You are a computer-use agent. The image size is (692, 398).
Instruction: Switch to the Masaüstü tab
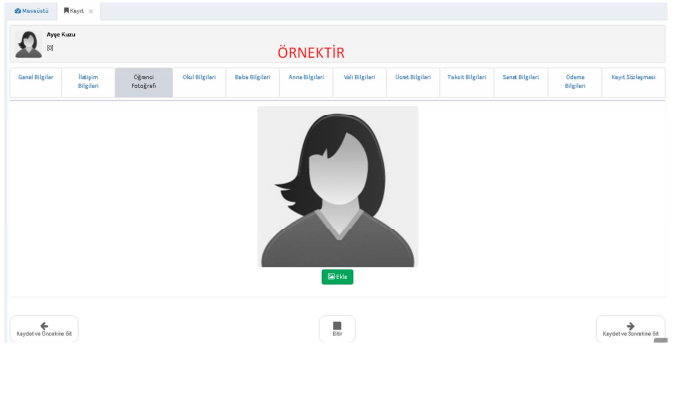point(31,11)
